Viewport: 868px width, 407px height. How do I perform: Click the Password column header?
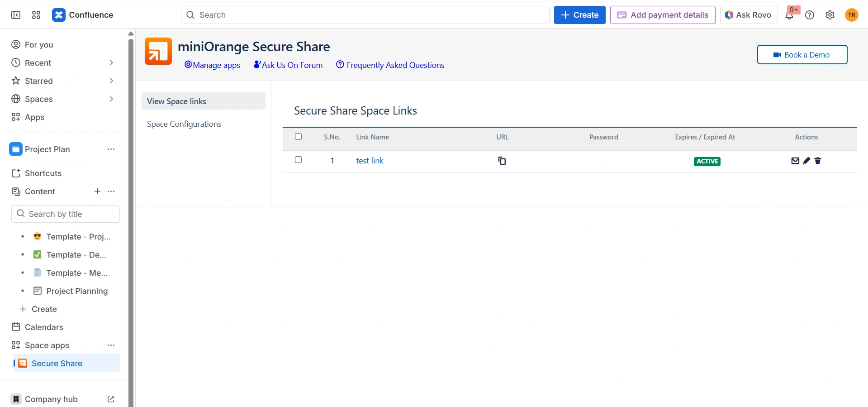click(x=603, y=137)
